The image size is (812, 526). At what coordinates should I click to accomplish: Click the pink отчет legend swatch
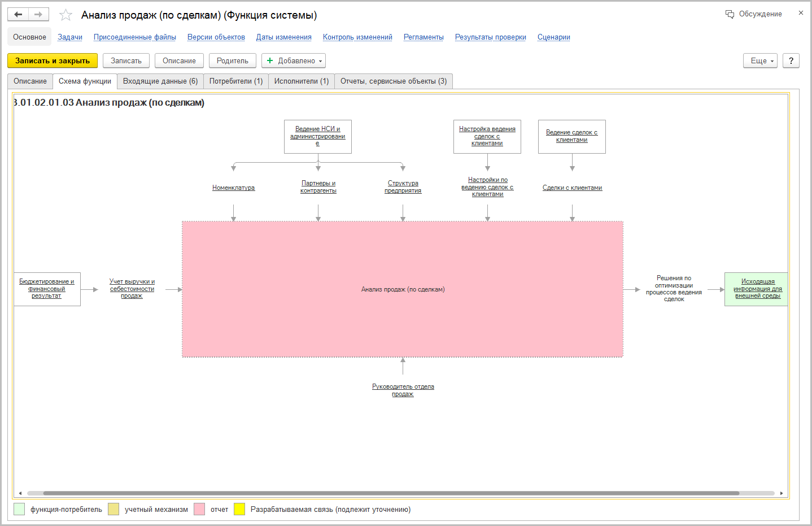click(199, 509)
